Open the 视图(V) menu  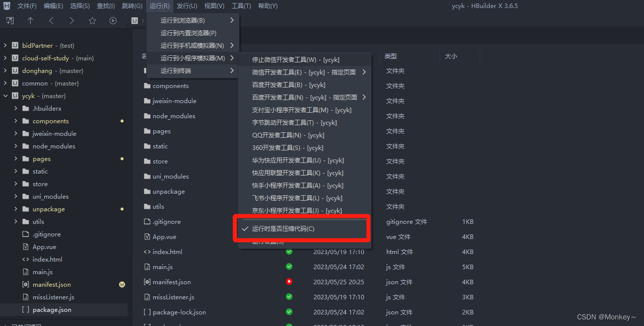pyautogui.click(x=214, y=6)
